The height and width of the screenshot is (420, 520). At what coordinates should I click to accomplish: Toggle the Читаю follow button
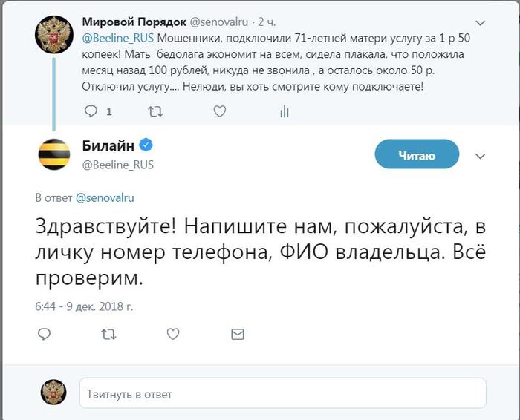tap(417, 155)
